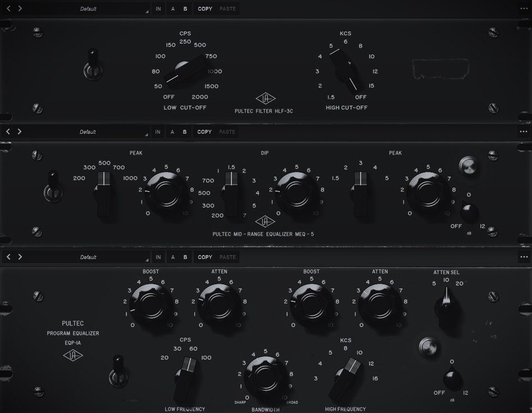Click PASTE in the HLF-3C toolbar
The width and height of the screenshot is (532, 413).
point(228,9)
